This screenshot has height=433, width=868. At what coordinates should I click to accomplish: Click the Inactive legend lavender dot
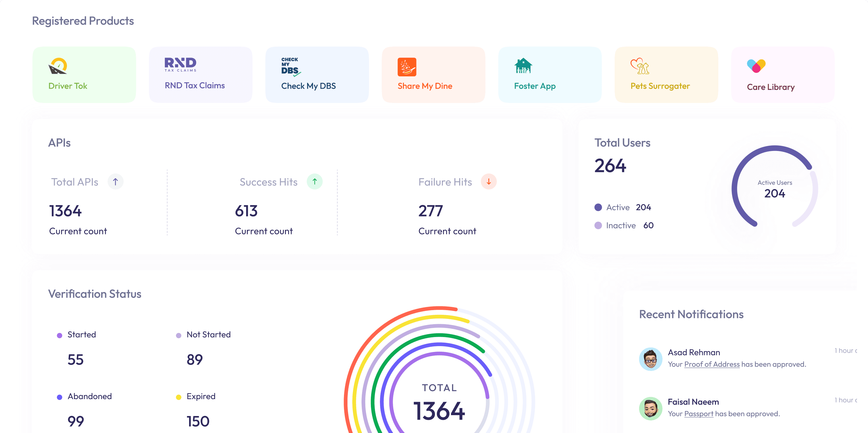pos(598,226)
